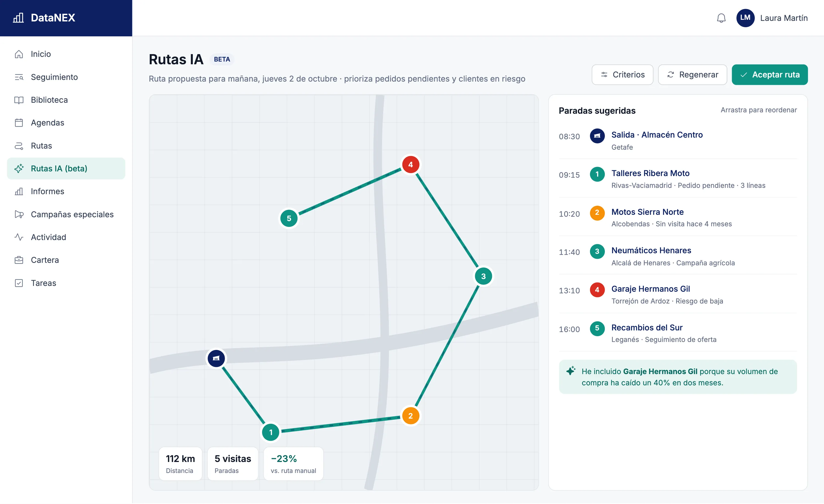Click the Almacén Centro warehouse icon in list
This screenshot has height=504, width=824.
tap(597, 136)
